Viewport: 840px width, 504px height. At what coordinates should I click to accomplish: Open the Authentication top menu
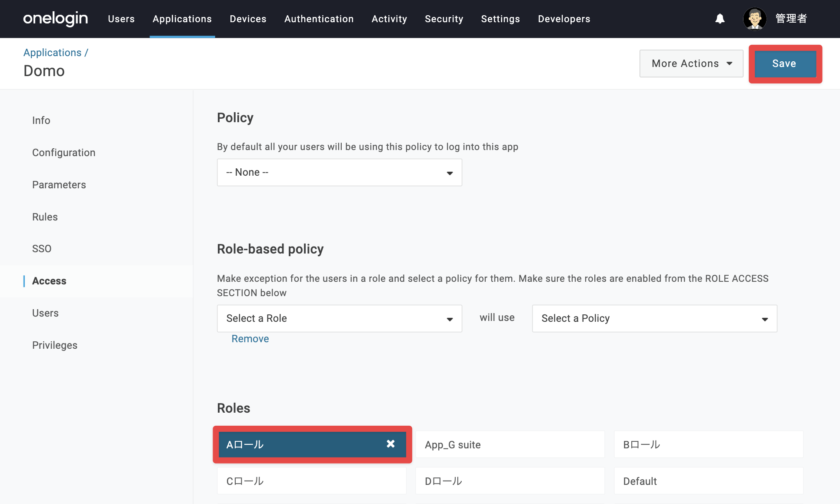319,19
